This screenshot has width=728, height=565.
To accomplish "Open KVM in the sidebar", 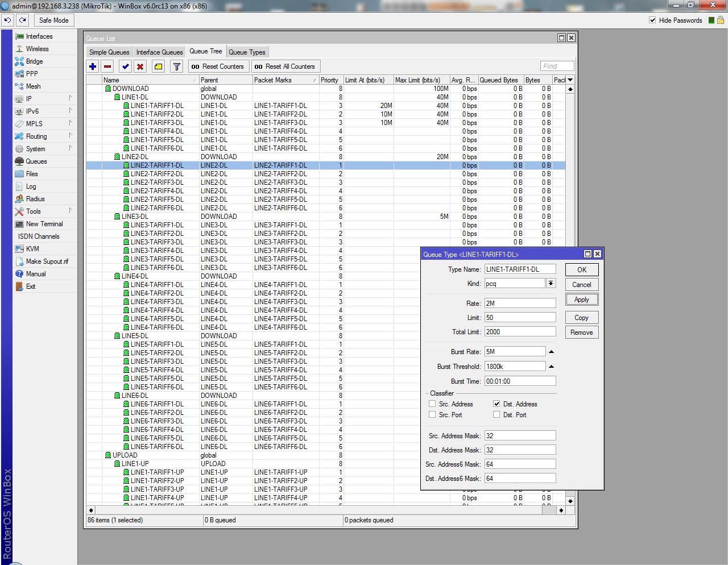I will click(44, 249).
